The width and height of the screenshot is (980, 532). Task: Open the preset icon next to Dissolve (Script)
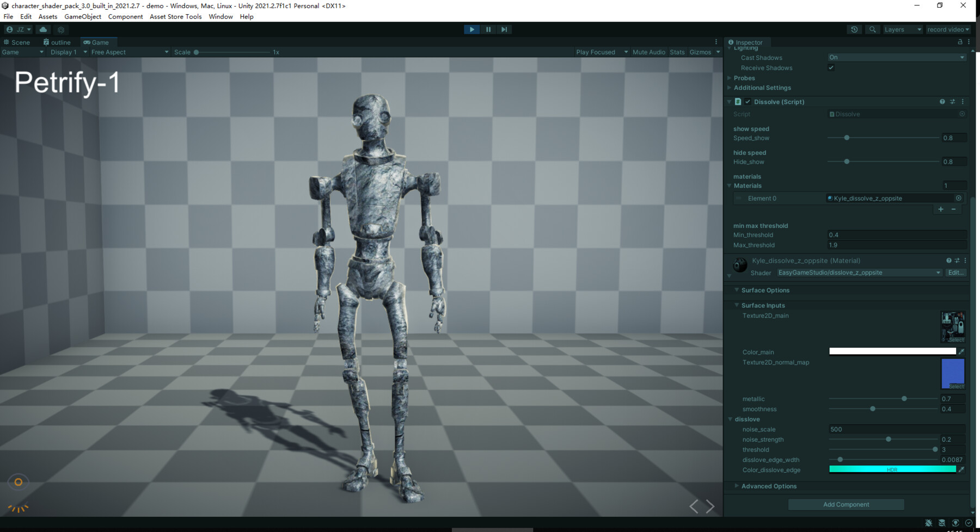(952, 102)
